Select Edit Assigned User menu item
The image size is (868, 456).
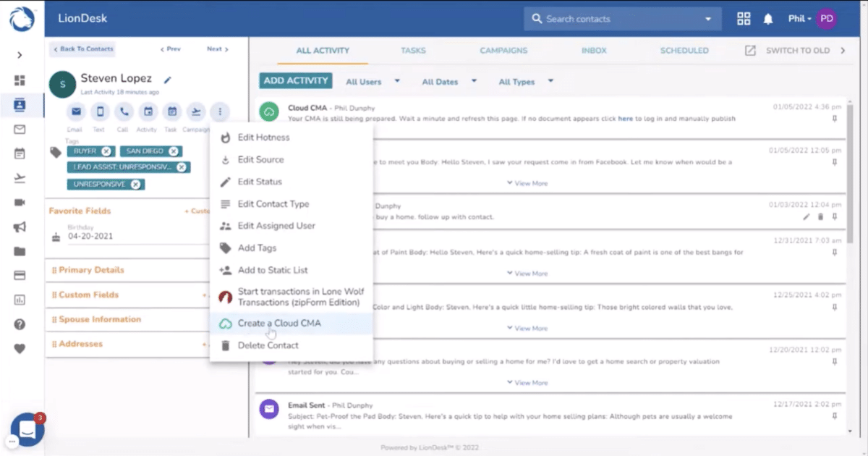pyautogui.click(x=291, y=226)
